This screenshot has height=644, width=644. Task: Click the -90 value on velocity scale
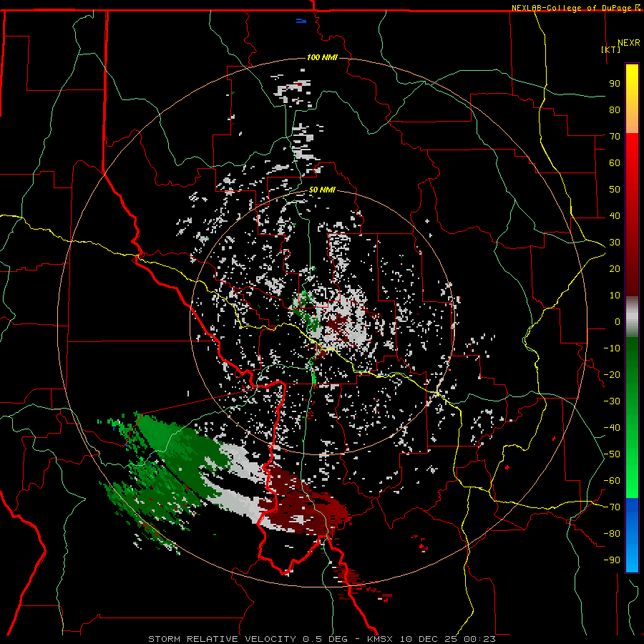612,560
